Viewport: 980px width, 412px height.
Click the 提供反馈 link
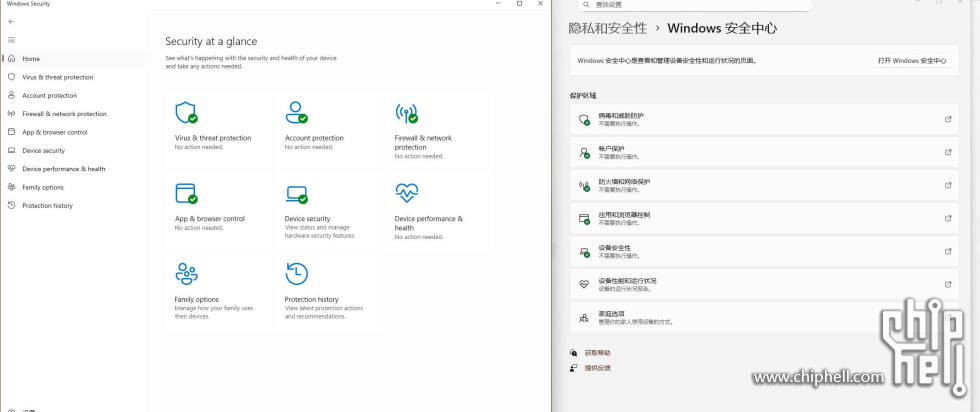click(x=597, y=368)
